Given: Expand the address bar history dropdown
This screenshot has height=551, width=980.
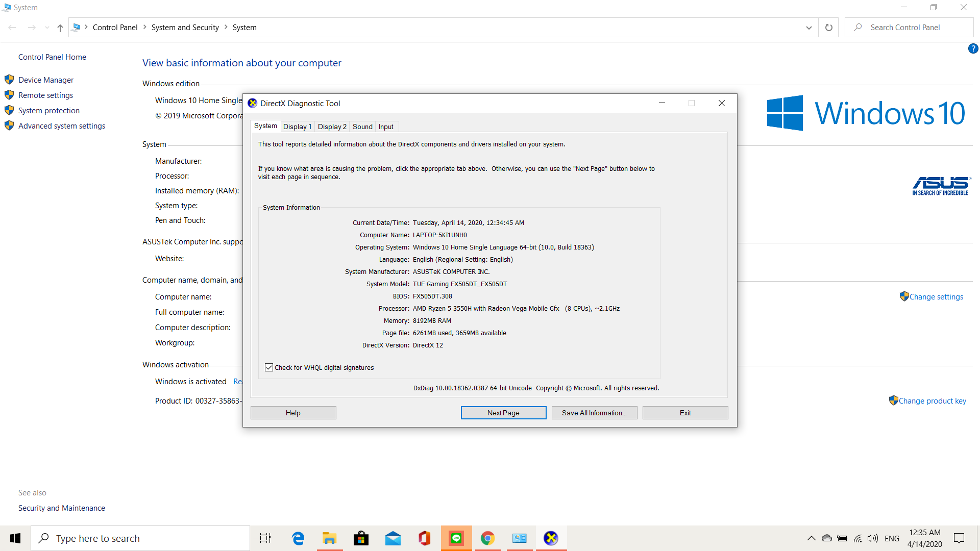Looking at the screenshot, I should click(808, 28).
